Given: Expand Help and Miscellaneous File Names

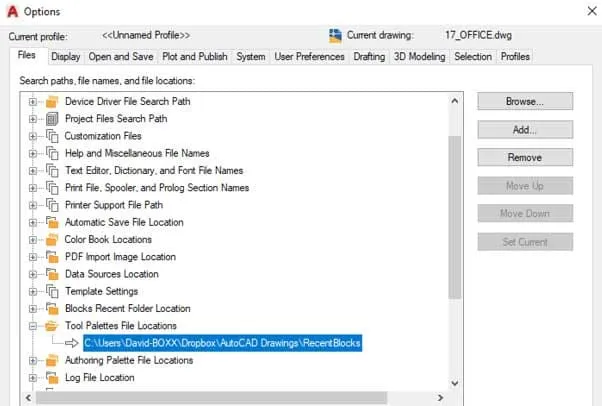Looking at the screenshot, I should point(33,153).
